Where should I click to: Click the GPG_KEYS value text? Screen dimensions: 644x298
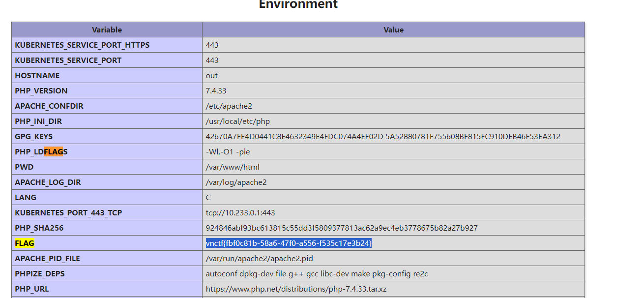383,136
